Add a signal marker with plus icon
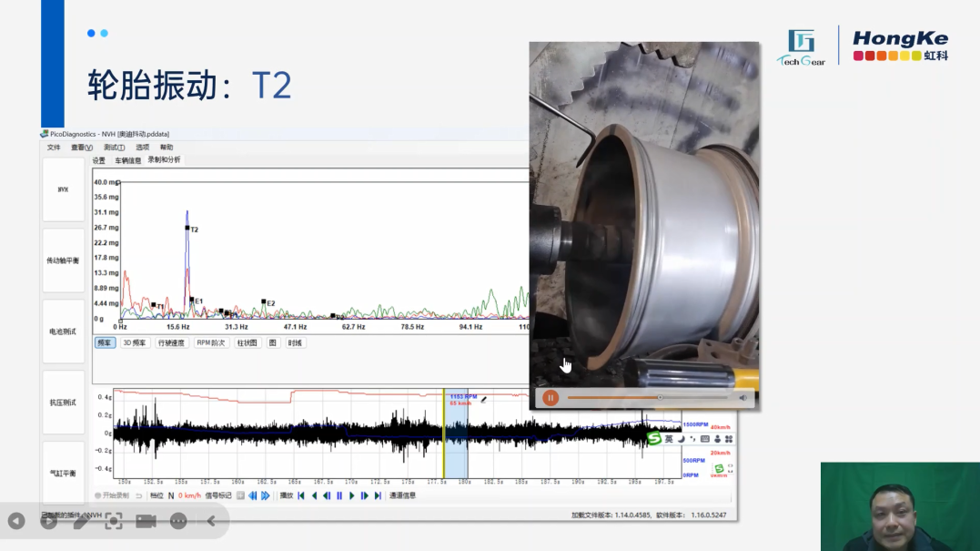 (240, 495)
